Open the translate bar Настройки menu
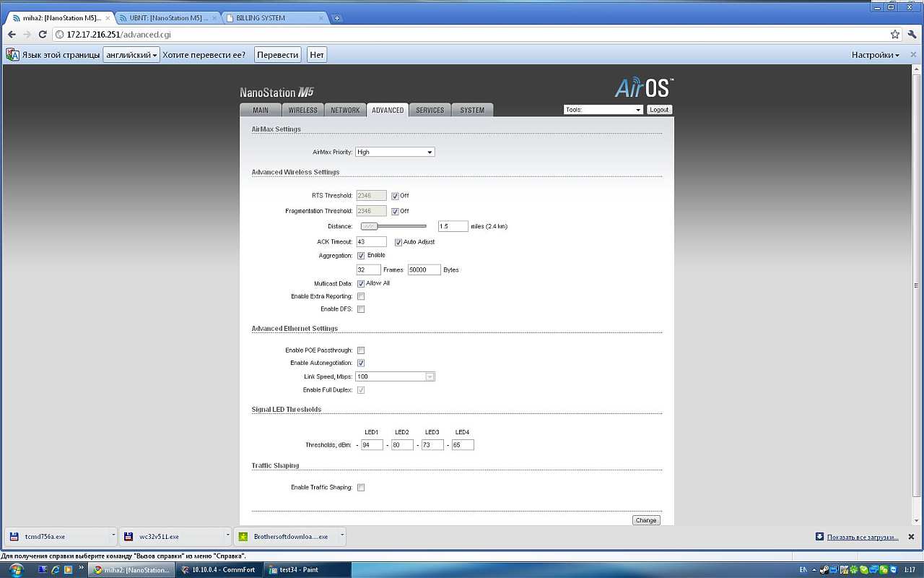Viewport: 924px width, 578px height. coord(876,55)
